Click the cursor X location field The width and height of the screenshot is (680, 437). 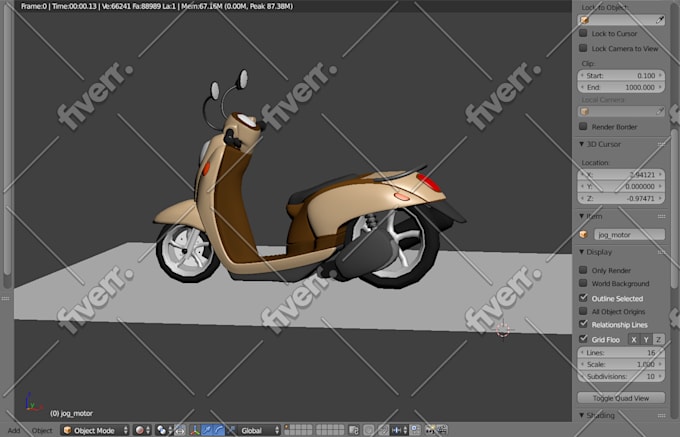tap(621, 174)
